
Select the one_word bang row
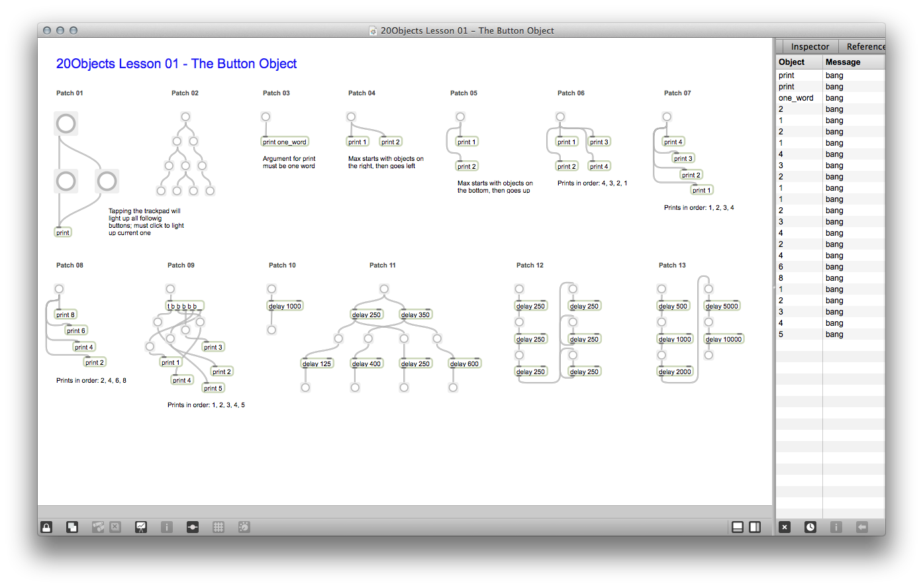tap(830, 98)
